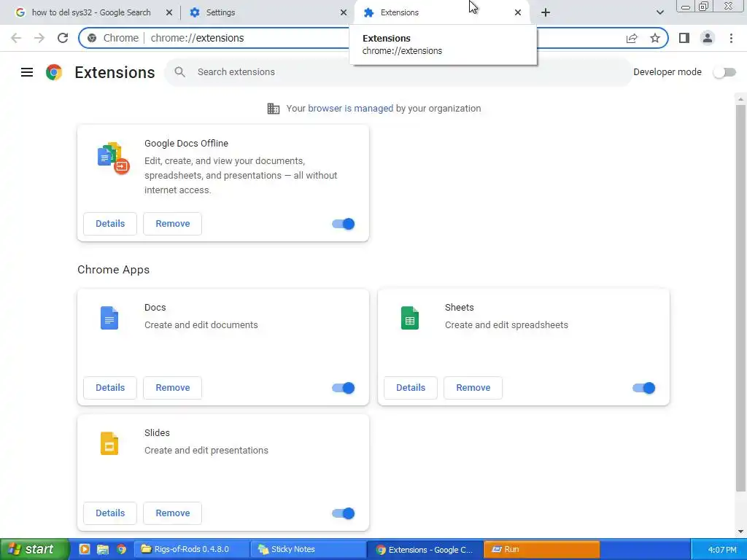The height and width of the screenshot is (560, 747).
Task: Select the Extensions tab
Action: click(442, 12)
